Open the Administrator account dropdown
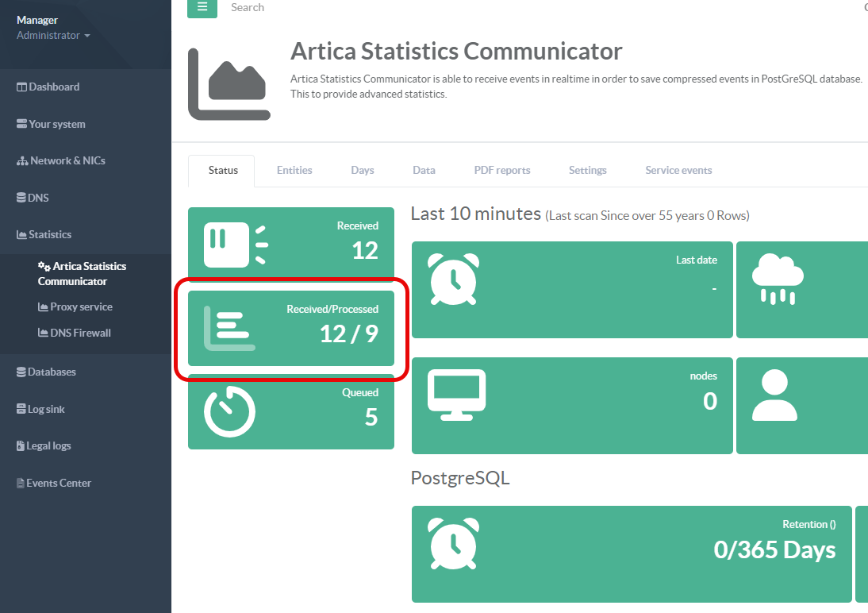 pyautogui.click(x=53, y=36)
